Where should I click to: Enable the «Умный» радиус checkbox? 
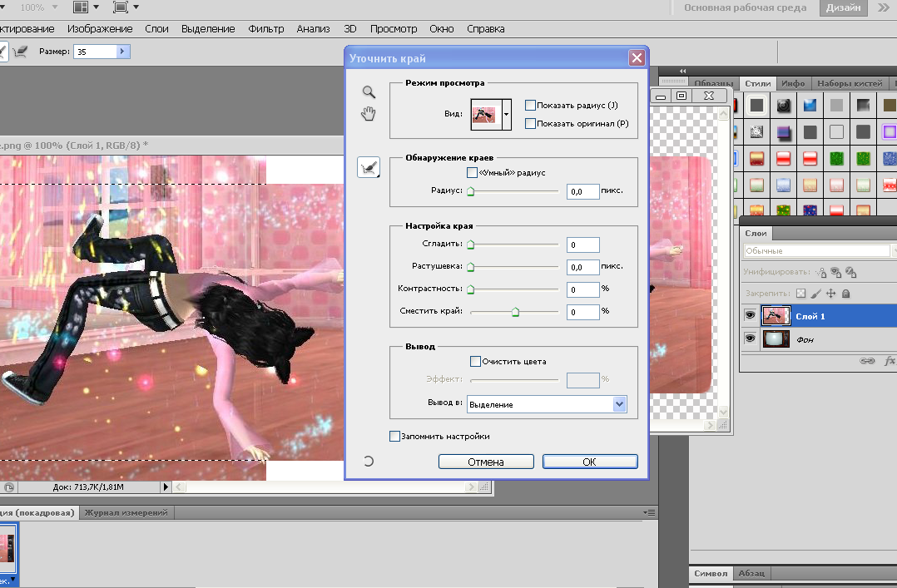[x=473, y=172]
